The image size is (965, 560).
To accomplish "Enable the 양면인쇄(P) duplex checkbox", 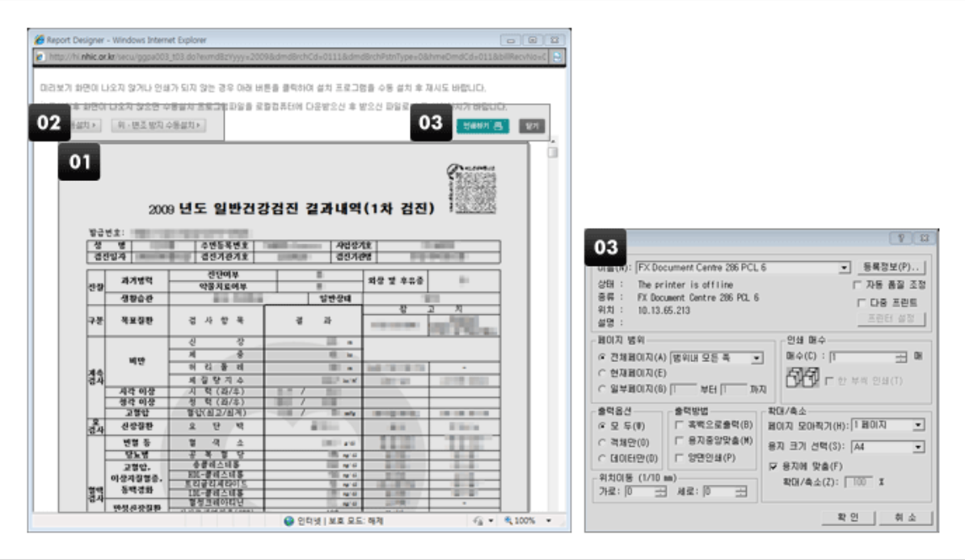I will [680, 458].
